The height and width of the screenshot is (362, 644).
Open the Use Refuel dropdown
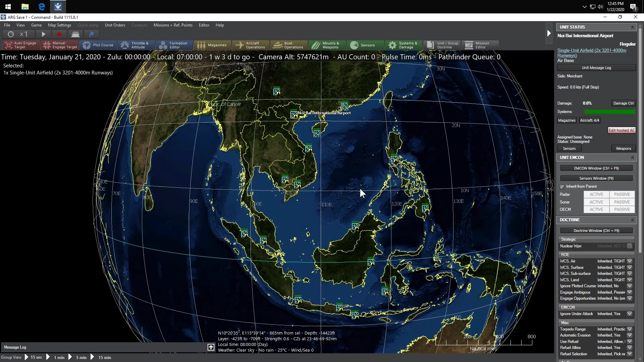click(630, 342)
